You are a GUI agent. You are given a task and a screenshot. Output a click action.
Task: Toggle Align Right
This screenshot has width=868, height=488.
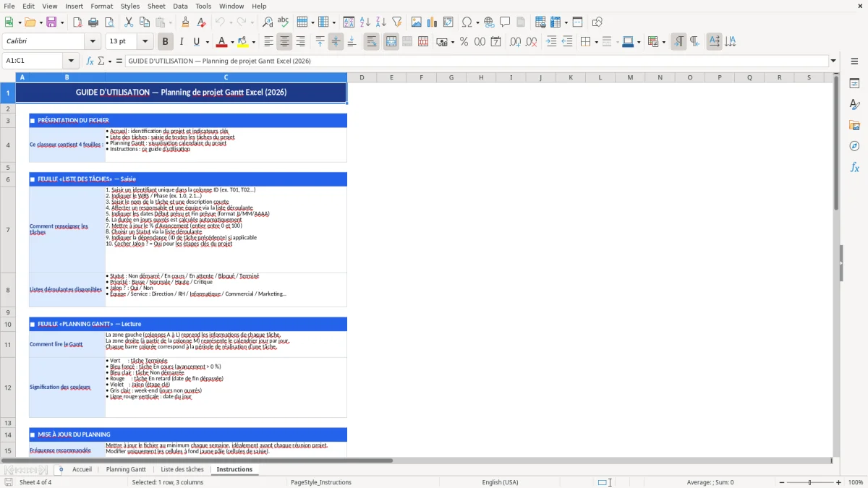point(300,42)
